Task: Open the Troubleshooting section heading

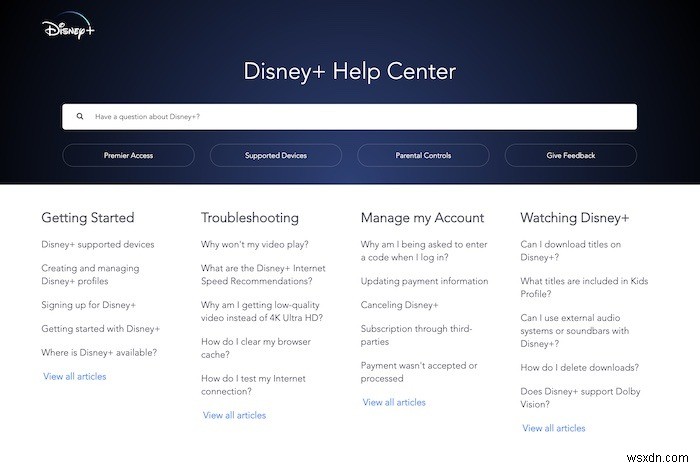Action: [x=250, y=218]
